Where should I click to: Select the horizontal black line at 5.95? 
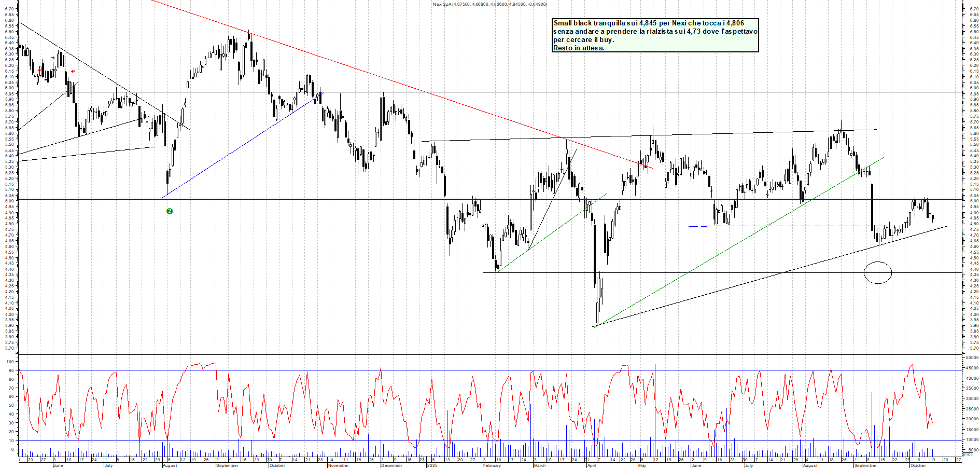click(x=519, y=92)
